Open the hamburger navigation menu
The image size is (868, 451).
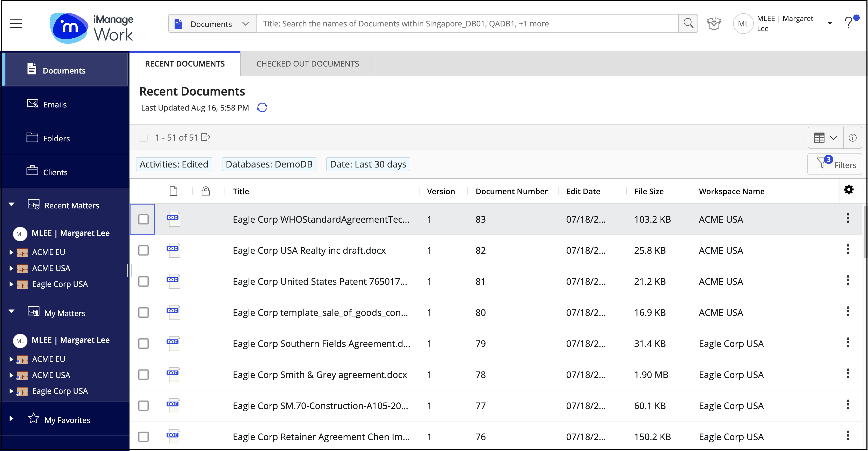tap(16, 24)
